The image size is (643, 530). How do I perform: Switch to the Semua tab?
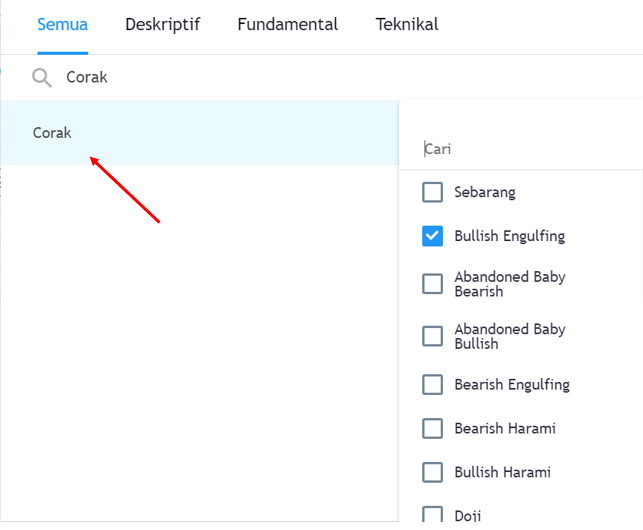[x=62, y=25]
